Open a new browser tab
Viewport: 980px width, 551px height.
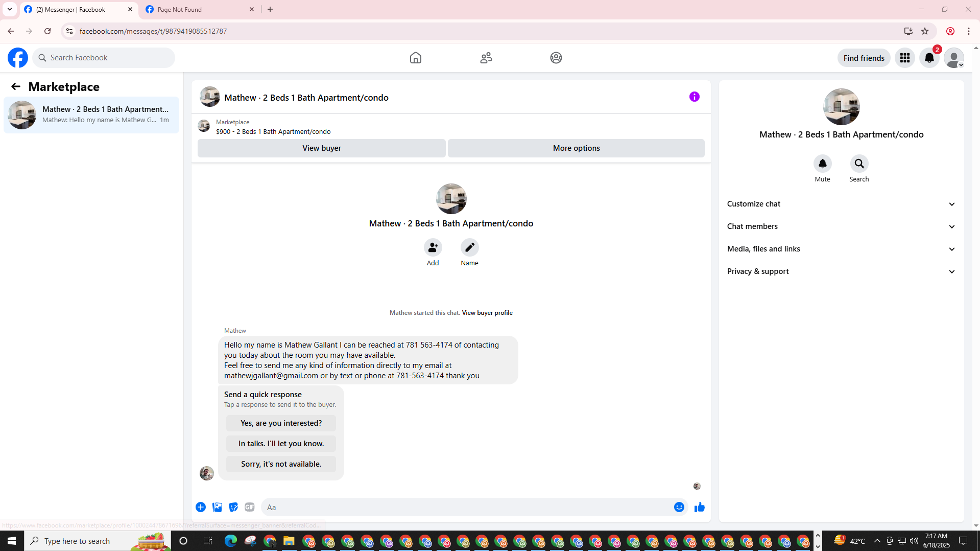pos(270,9)
